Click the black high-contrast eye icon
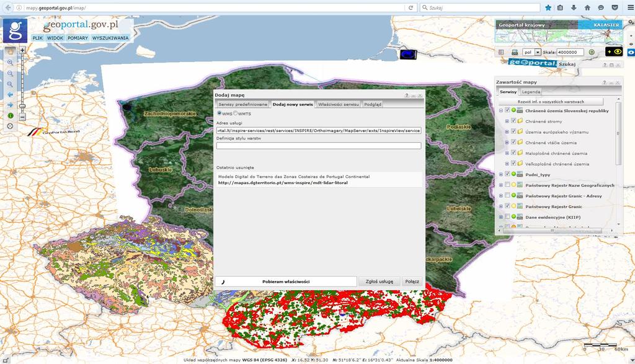This screenshot has width=635, height=364. [x=614, y=52]
